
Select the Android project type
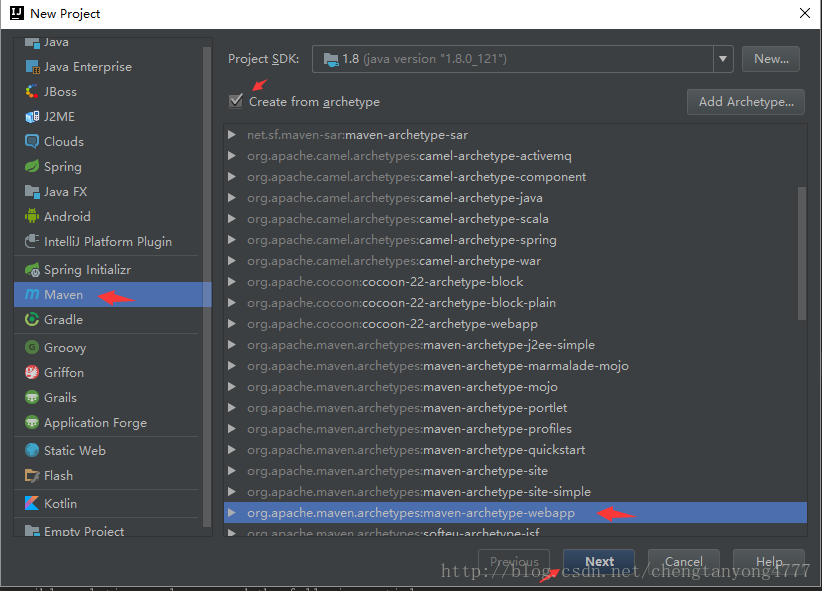(x=109, y=217)
